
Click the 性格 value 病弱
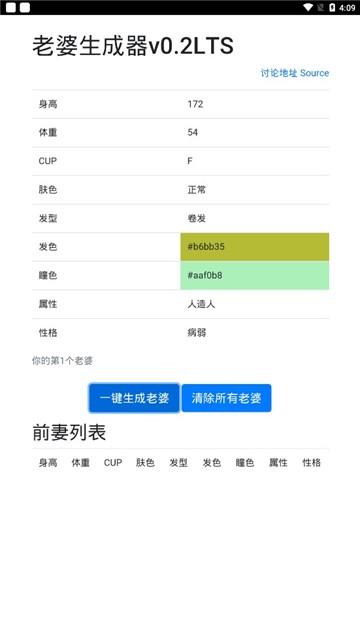pyautogui.click(x=197, y=333)
